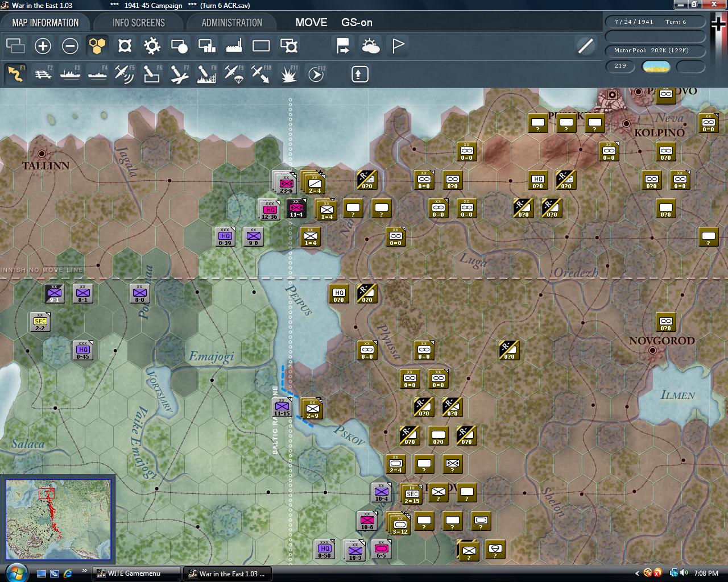Select F2 rail mode icon
Screen dimensions: 728x582
tap(43, 74)
